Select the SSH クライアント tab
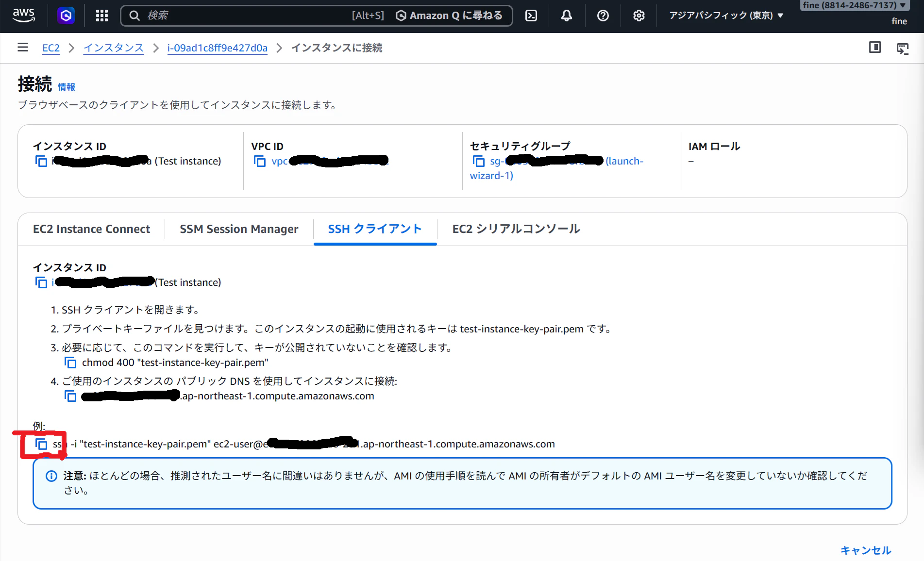The height and width of the screenshot is (561, 924). point(375,229)
